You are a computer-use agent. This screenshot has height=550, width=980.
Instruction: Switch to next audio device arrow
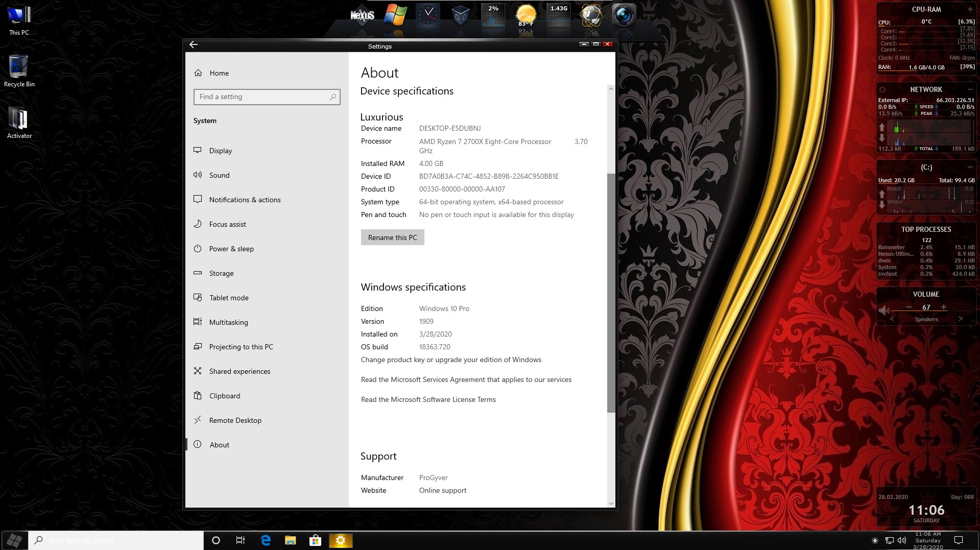(961, 319)
